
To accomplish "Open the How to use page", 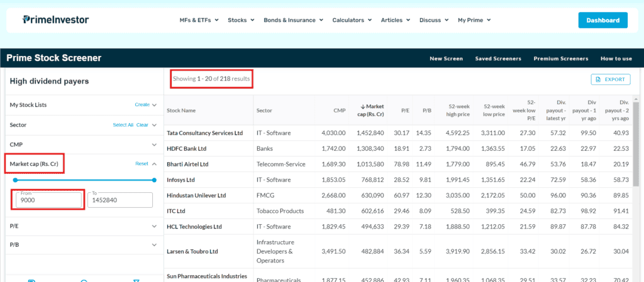I will 616,58.
